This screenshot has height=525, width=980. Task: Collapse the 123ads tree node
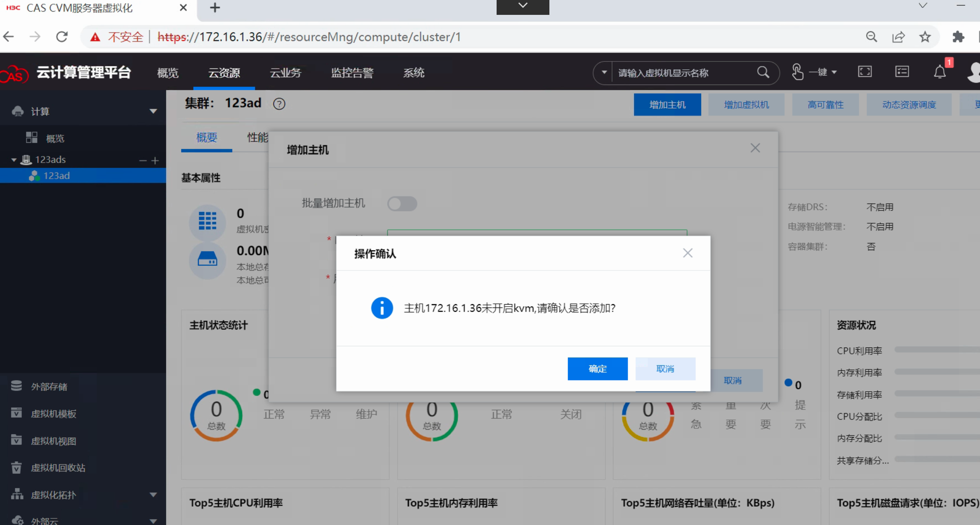[14, 160]
